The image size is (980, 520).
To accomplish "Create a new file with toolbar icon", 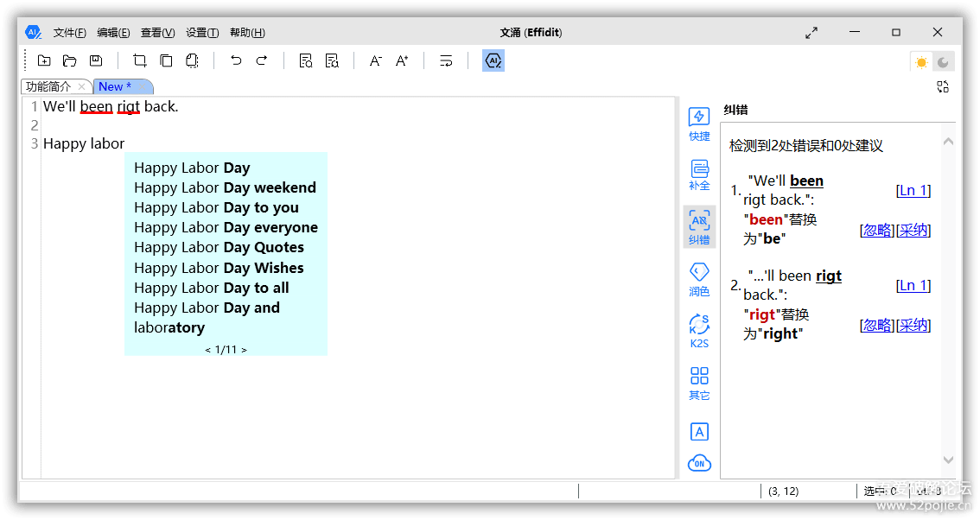I will click(44, 60).
